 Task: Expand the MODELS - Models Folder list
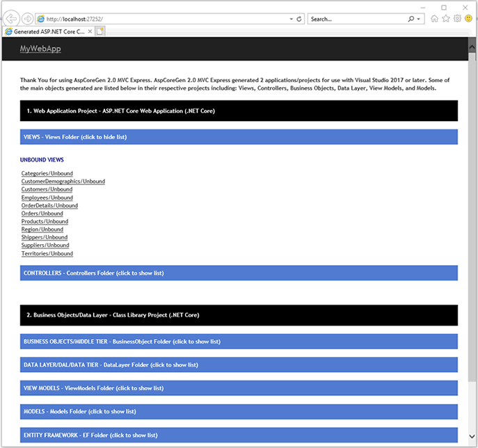tap(239, 411)
